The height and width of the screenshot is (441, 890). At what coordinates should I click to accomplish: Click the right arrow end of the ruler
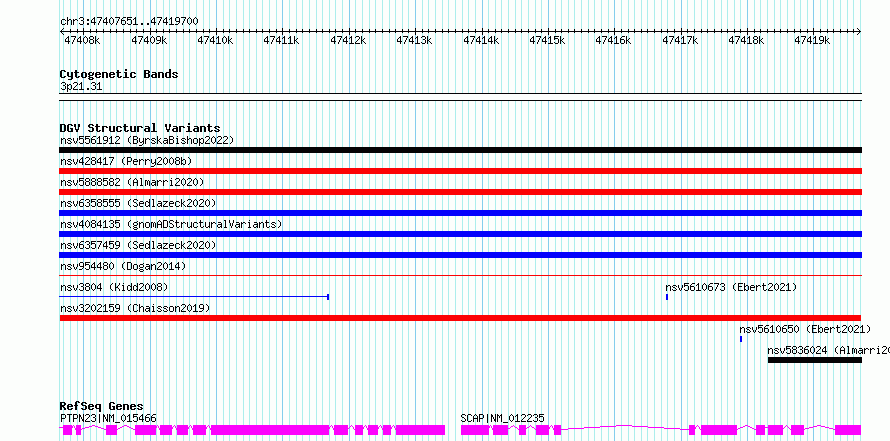coord(859,31)
